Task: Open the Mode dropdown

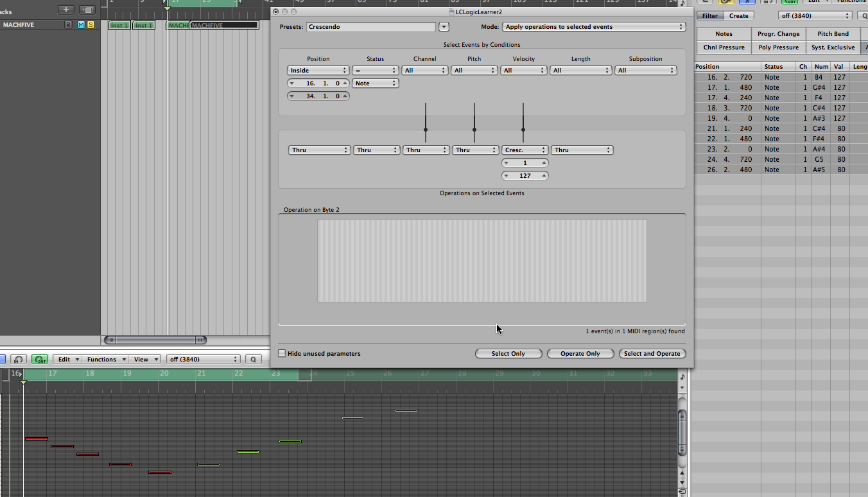Action: [594, 27]
